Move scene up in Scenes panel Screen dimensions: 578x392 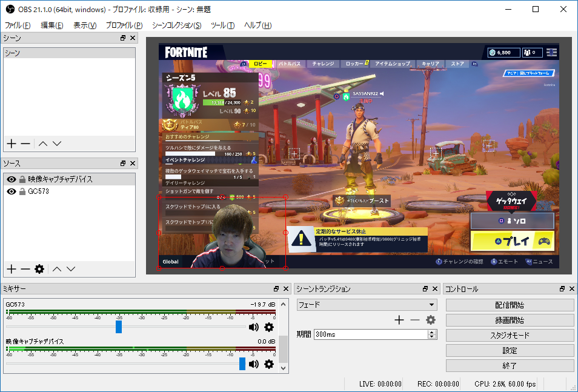pos(43,144)
